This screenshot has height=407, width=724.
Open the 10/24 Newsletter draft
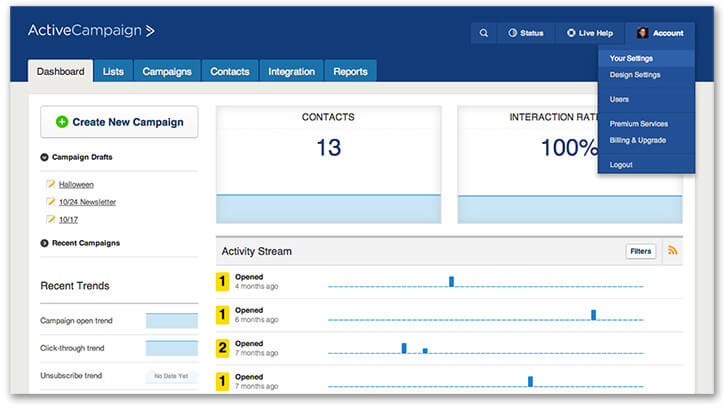(x=87, y=202)
